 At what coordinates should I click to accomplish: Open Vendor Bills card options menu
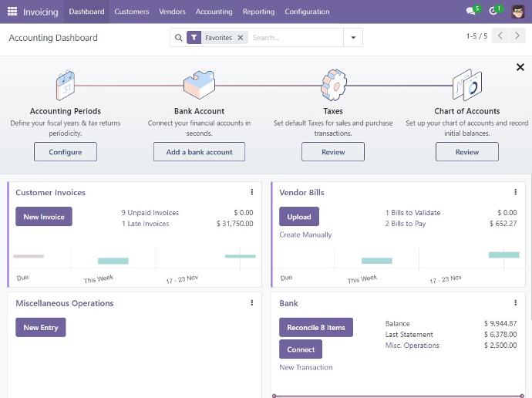(515, 192)
